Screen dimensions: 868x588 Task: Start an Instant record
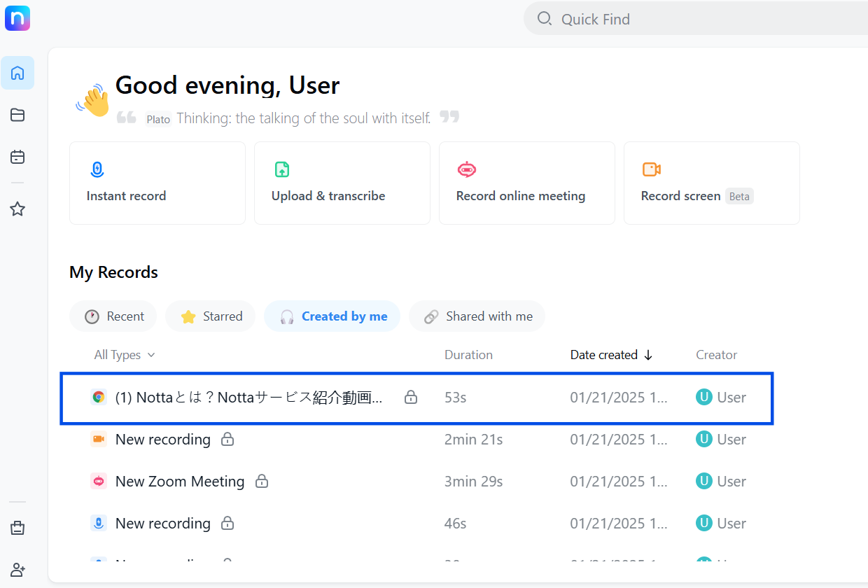click(157, 183)
